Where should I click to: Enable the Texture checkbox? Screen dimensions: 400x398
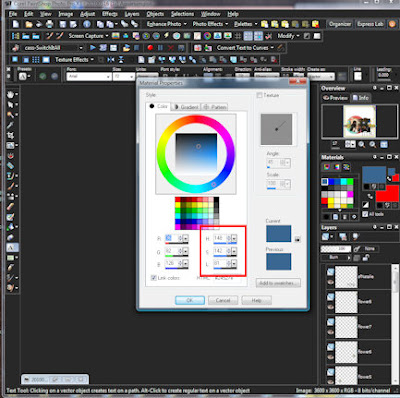(x=259, y=95)
